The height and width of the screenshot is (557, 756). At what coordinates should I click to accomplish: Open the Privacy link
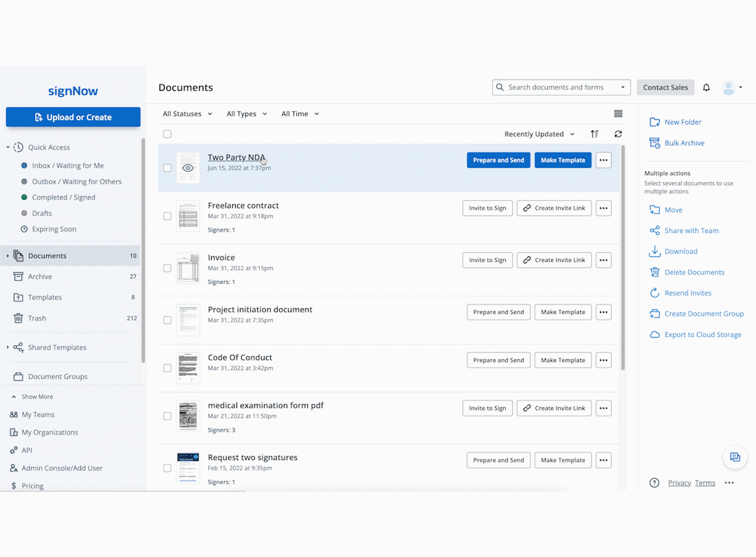(679, 483)
